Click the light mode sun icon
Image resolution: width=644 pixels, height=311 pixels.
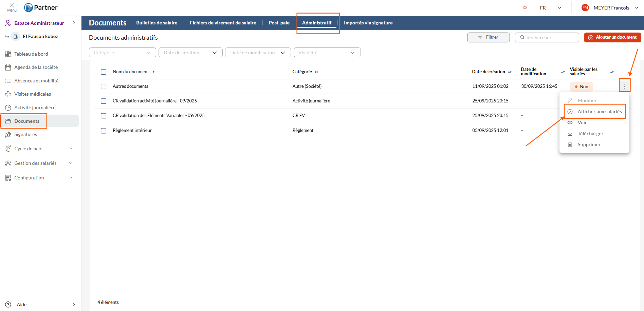[x=525, y=7]
